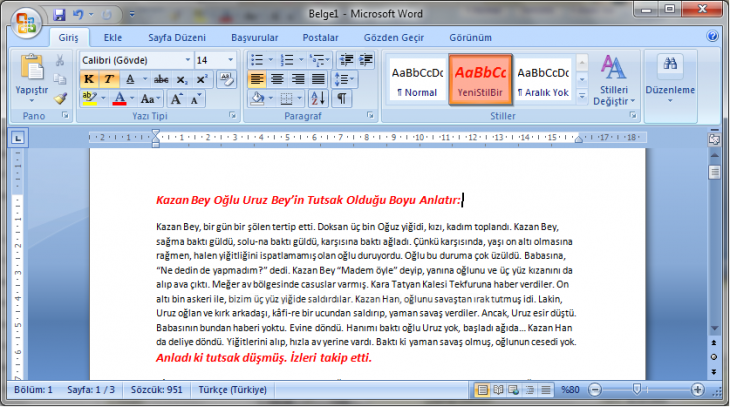The width and height of the screenshot is (730, 407).
Task: Cut the selection with scissors icon
Action: pos(60,61)
